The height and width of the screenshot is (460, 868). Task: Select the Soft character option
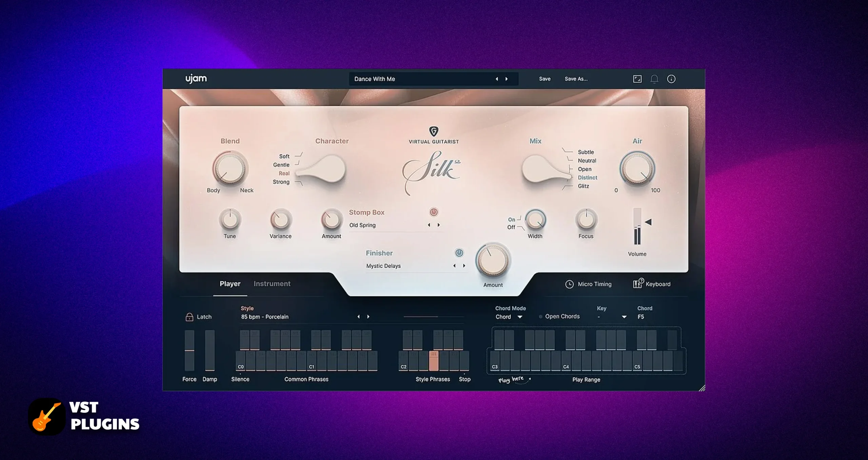(284, 156)
